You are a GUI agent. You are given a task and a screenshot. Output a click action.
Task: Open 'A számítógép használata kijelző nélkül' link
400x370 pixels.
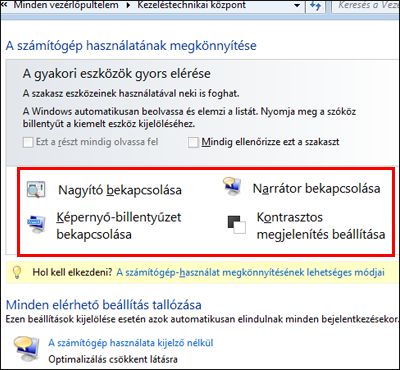click(131, 343)
